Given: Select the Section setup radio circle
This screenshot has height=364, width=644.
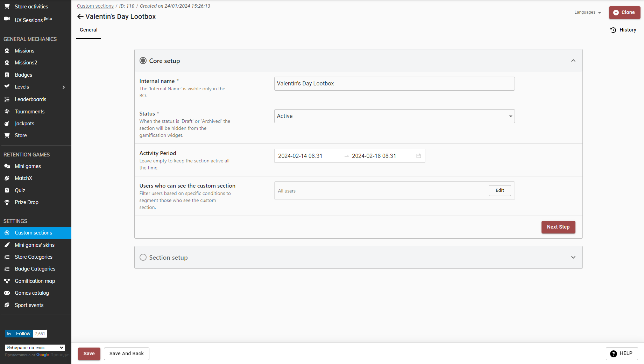Looking at the screenshot, I should pyautogui.click(x=143, y=257).
